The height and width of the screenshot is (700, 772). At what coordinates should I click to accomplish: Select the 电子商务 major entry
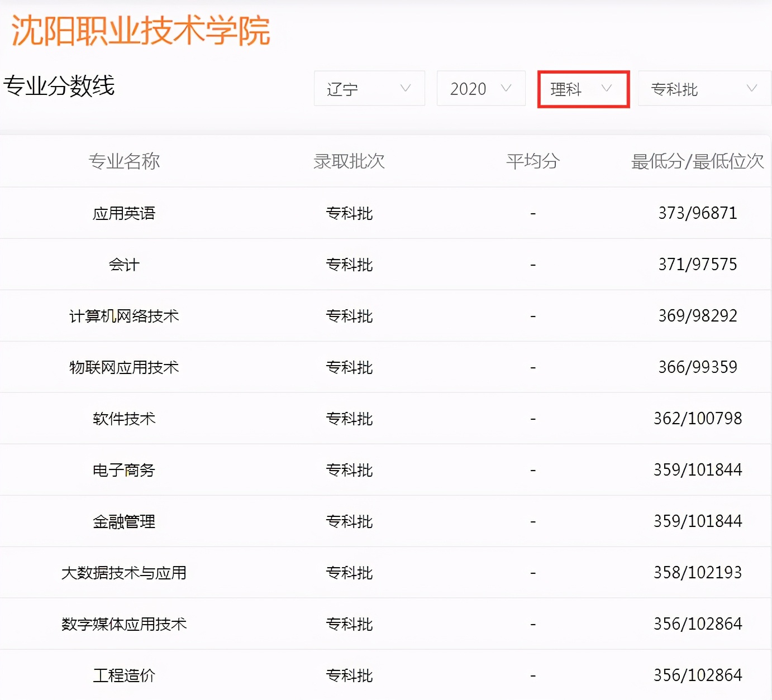[x=124, y=469]
